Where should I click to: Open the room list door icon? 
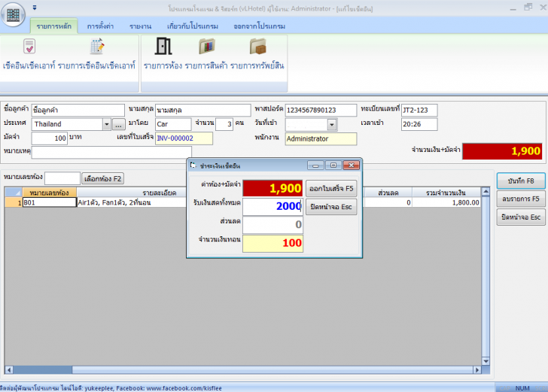[x=163, y=46]
